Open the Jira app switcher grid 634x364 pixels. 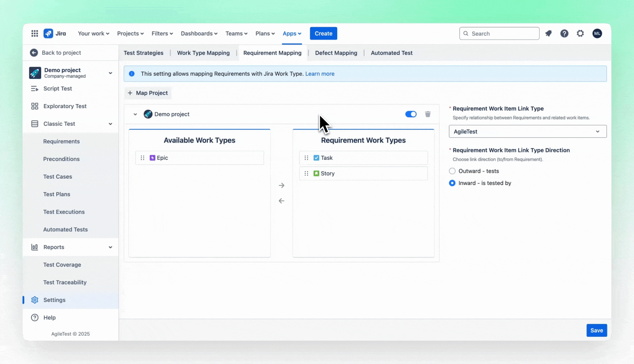34,33
